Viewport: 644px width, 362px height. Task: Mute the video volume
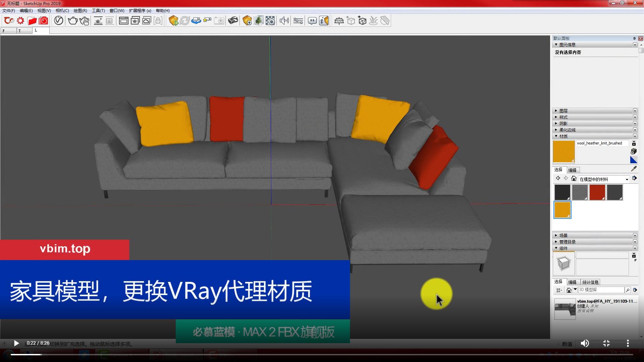[585, 343]
